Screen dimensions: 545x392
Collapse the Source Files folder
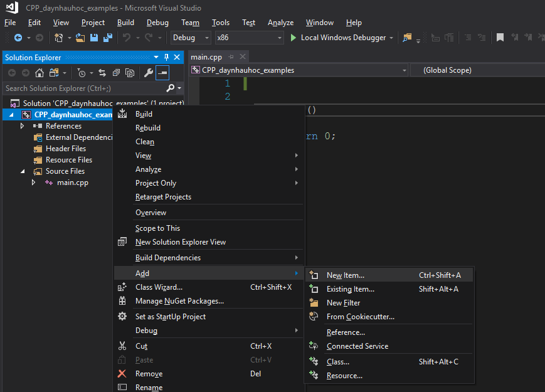point(23,171)
